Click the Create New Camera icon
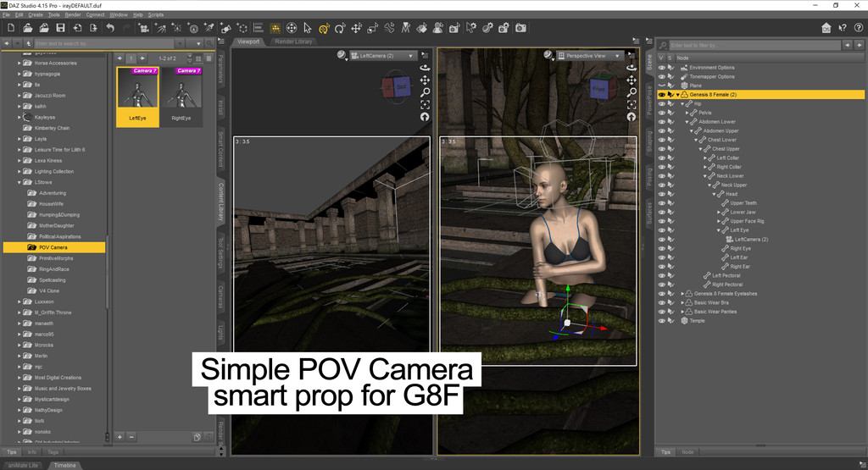Image resolution: width=868 pixels, height=470 pixels. click(x=143, y=28)
